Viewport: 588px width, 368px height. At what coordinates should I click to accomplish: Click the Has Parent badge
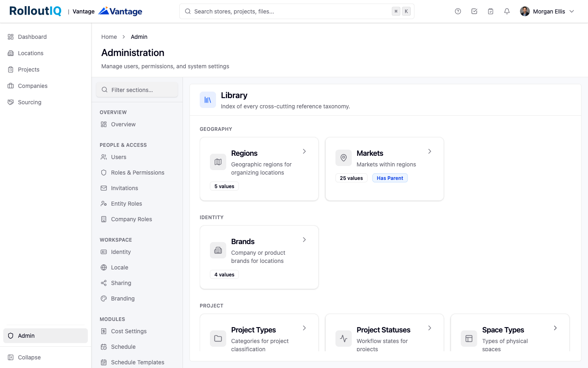[x=390, y=178]
